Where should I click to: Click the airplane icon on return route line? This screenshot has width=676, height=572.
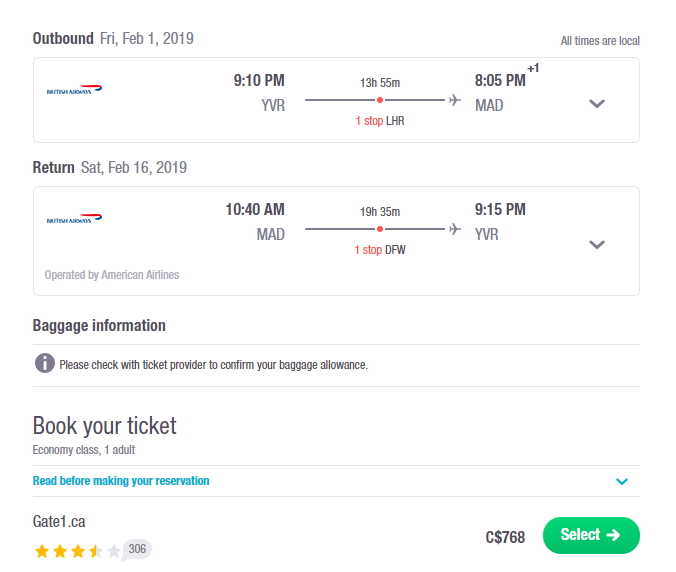454,229
